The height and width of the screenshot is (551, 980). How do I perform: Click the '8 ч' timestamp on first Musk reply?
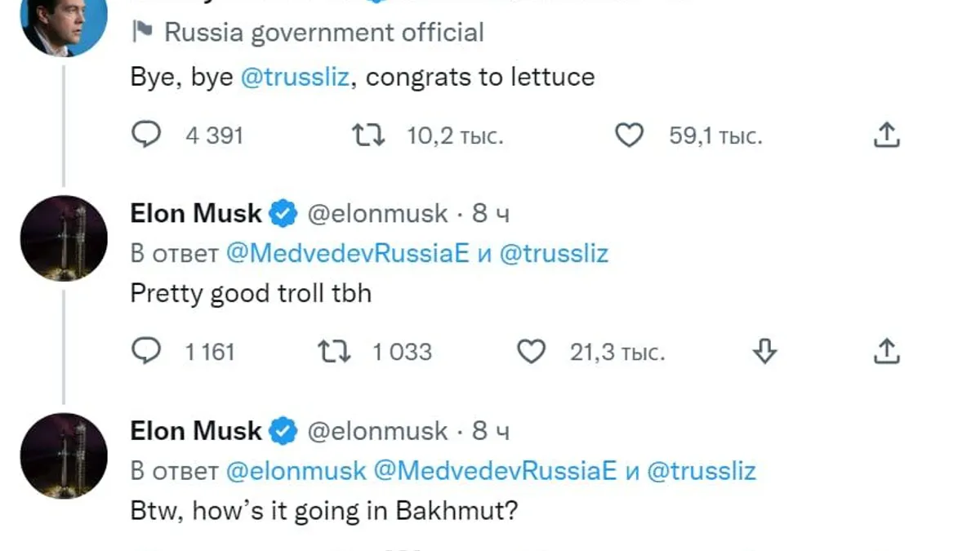pos(491,214)
